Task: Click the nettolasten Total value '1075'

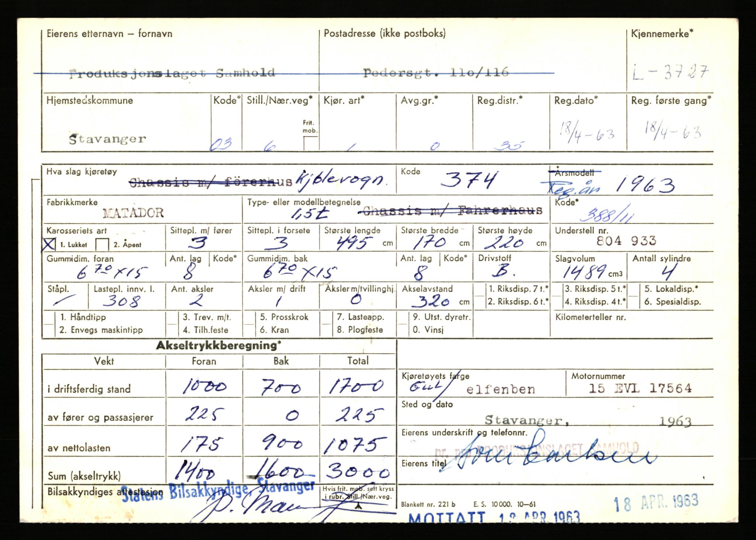Action: click(355, 445)
